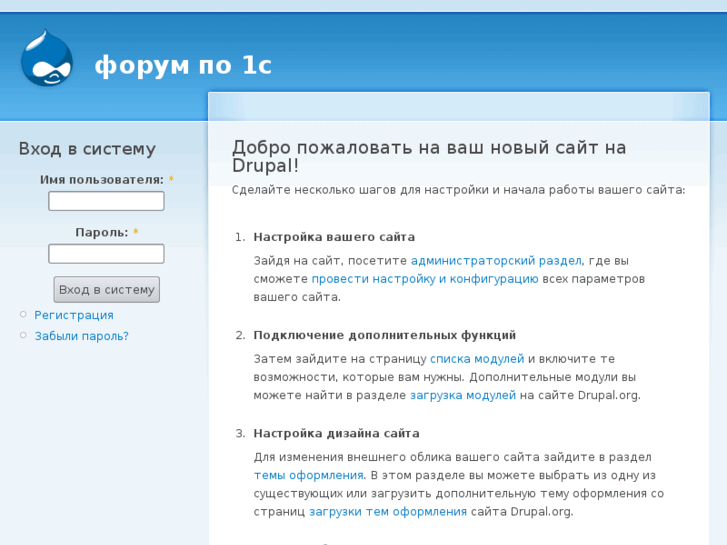
Task: Follow the «администраторский раздел» link
Action: pyautogui.click(x=496, y=261)
